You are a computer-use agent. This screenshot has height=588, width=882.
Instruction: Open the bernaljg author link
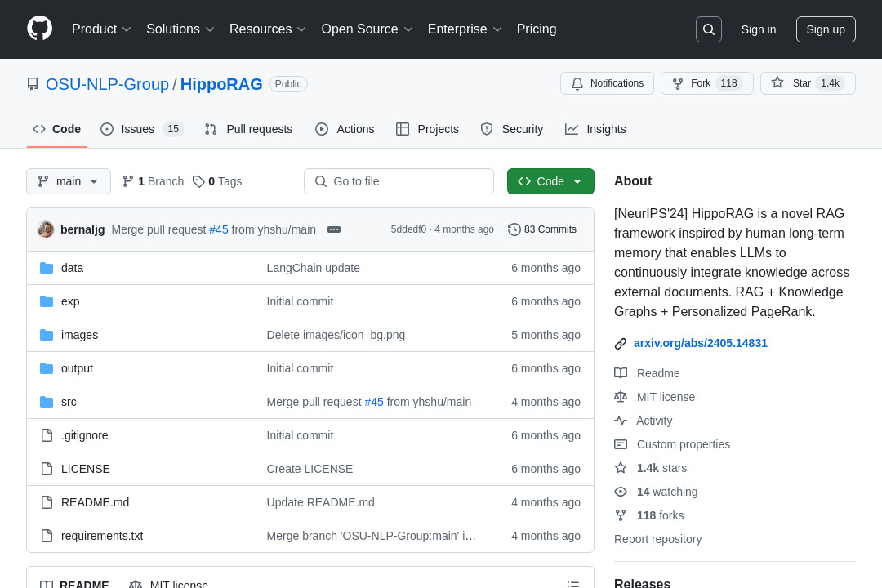[x=82, y=229]
